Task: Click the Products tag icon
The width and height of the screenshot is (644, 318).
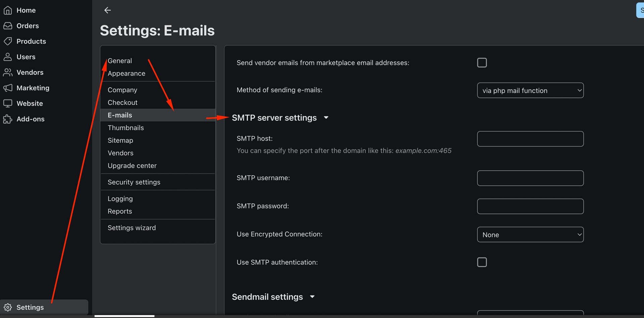Action: (8, 41)
